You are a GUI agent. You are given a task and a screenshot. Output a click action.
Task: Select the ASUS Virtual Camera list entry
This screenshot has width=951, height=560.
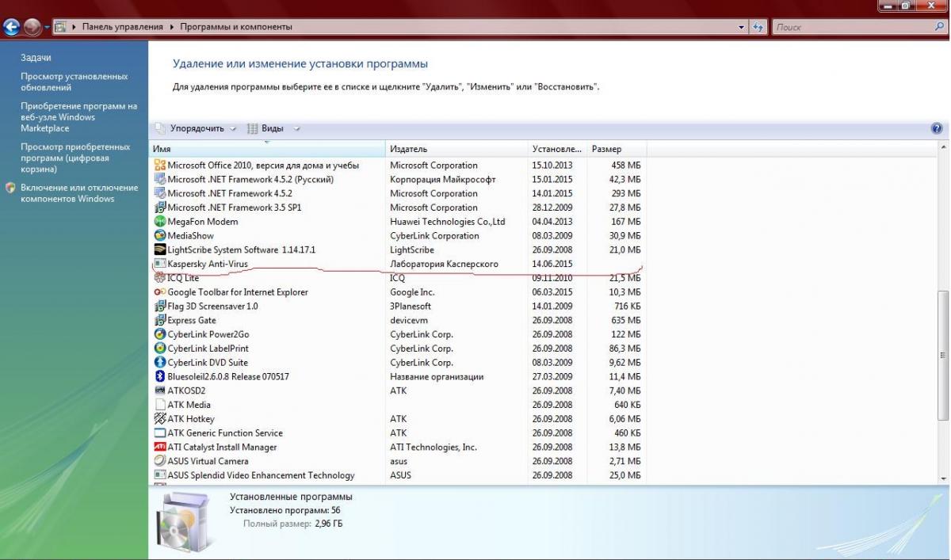coord(208,461)
